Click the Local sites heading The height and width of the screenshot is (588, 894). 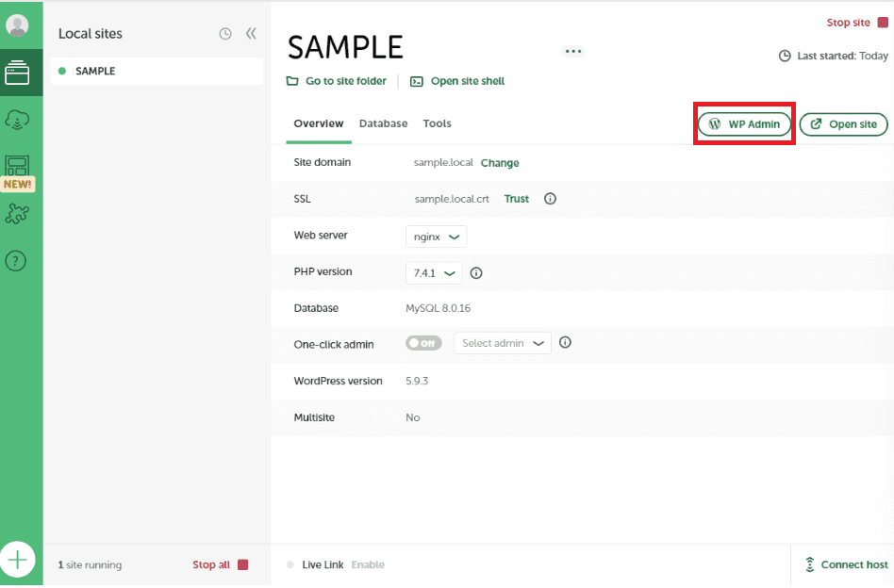91,34
